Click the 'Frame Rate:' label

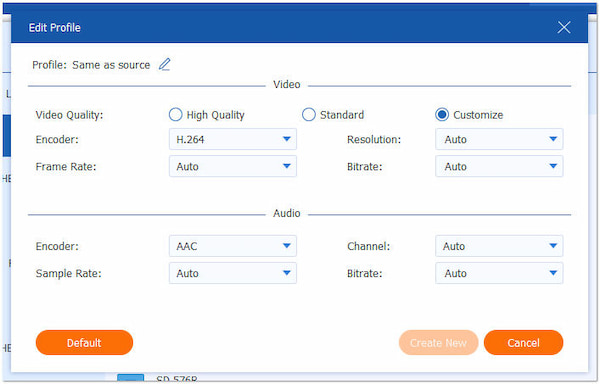pyautogui.click(x=66, y=167)
